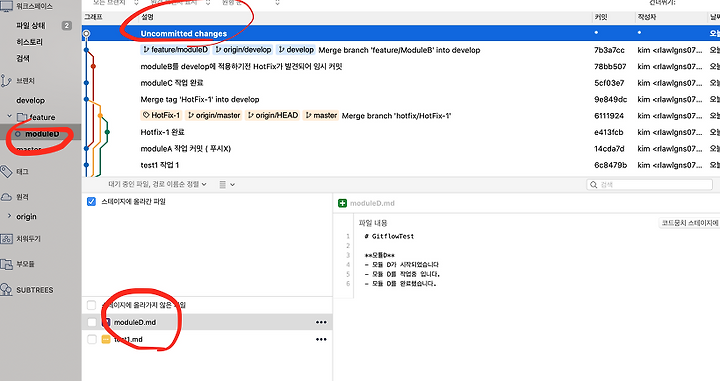Open the 워크스페이스 section icon
The image size is (720, 381).
pos(6,6)
